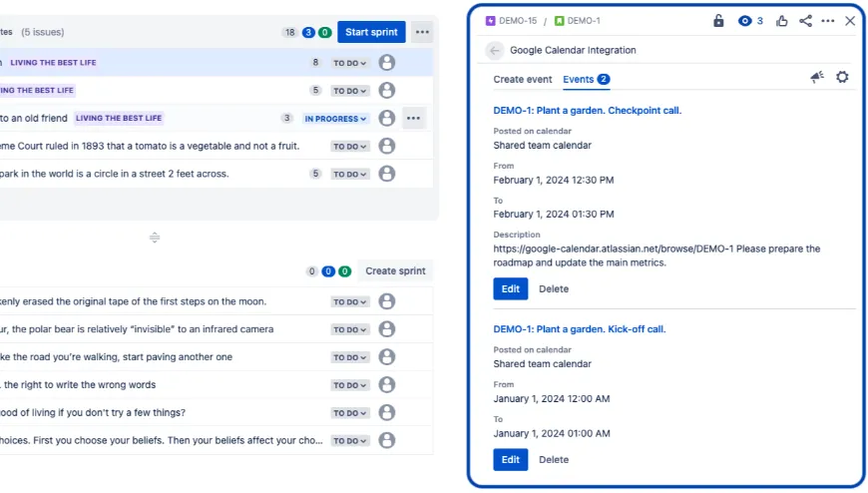Screen dimensions: 868x493
Task: Open the issue panel three-dots actions menu
Action: click(x=827, y=21)
